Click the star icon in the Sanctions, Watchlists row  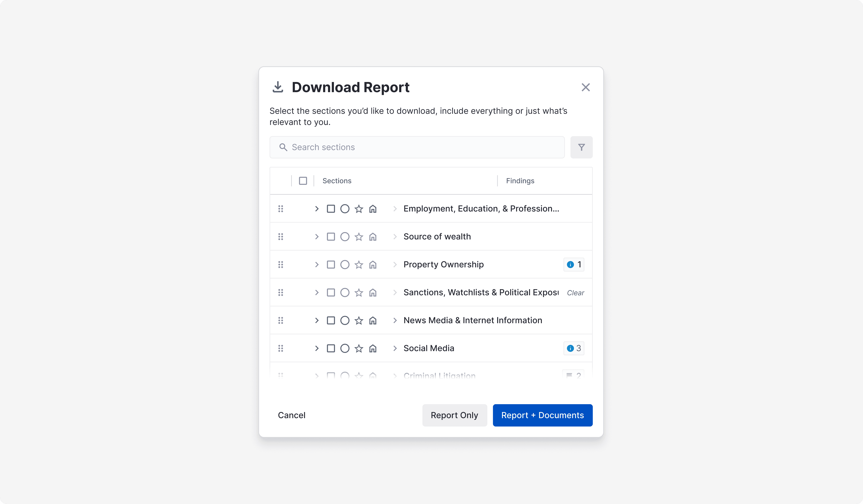(359, 292)
